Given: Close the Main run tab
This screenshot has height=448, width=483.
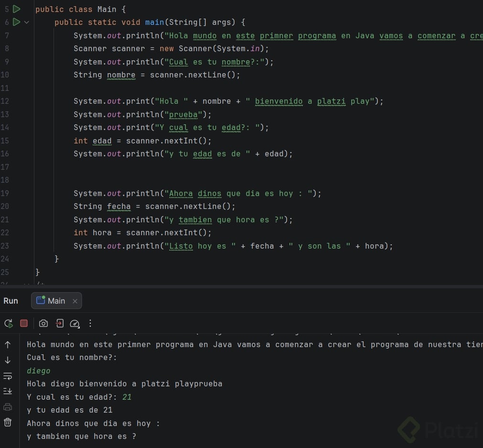Looking at the screenshot, I should tap(75, 301).
